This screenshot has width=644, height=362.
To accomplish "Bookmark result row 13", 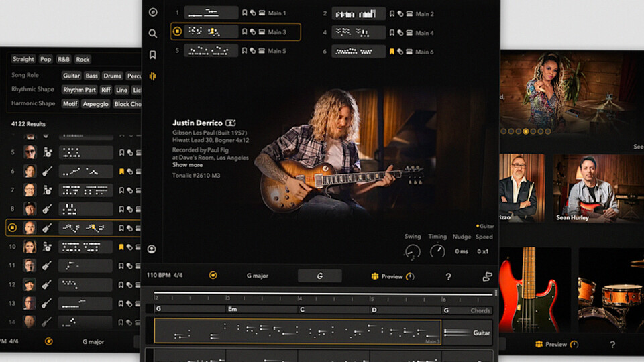I will [121, 304].
